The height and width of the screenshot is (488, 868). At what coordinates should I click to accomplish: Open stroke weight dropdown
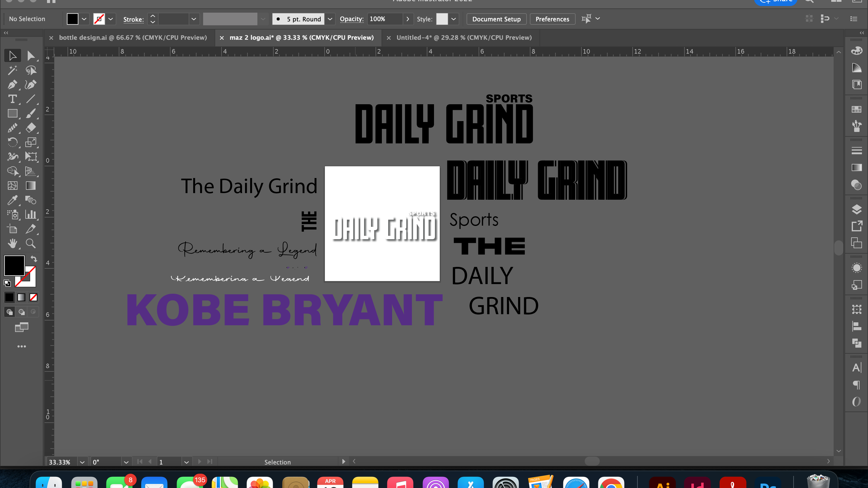pyautogui.click(x=194, y=19)
